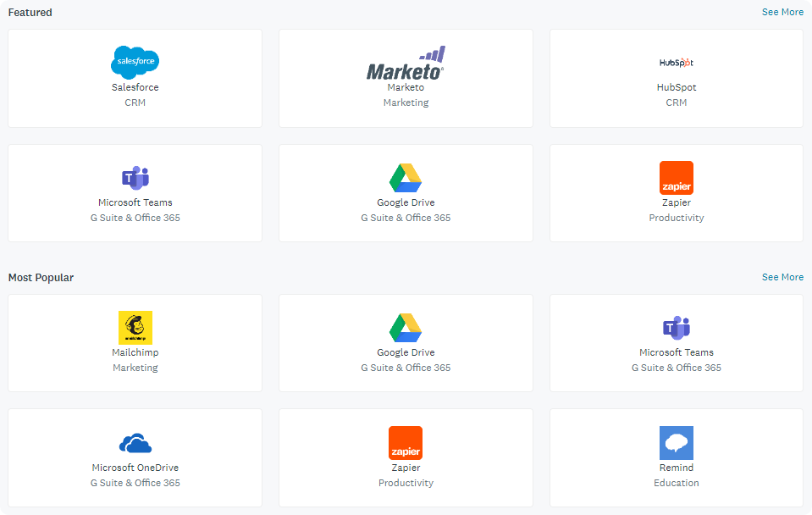Select the HubSpot name label

click(x=677, y=87)
